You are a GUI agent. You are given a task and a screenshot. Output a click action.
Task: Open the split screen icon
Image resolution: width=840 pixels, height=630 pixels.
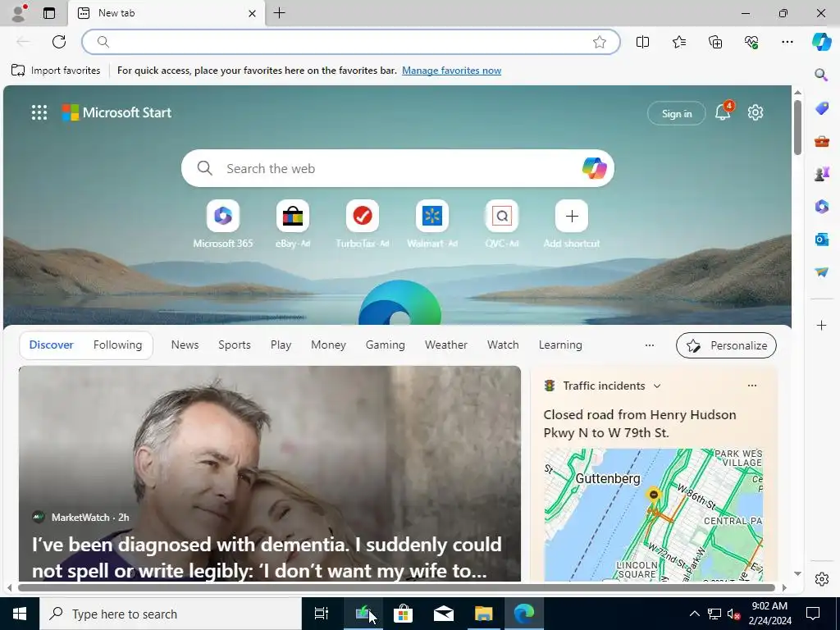point(642,42)
